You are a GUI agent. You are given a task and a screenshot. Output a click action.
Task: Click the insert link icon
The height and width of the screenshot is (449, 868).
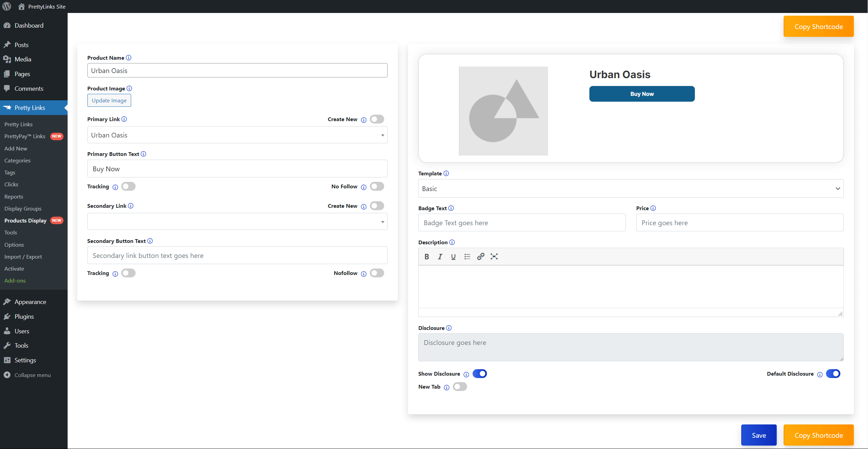pos(480,257)
